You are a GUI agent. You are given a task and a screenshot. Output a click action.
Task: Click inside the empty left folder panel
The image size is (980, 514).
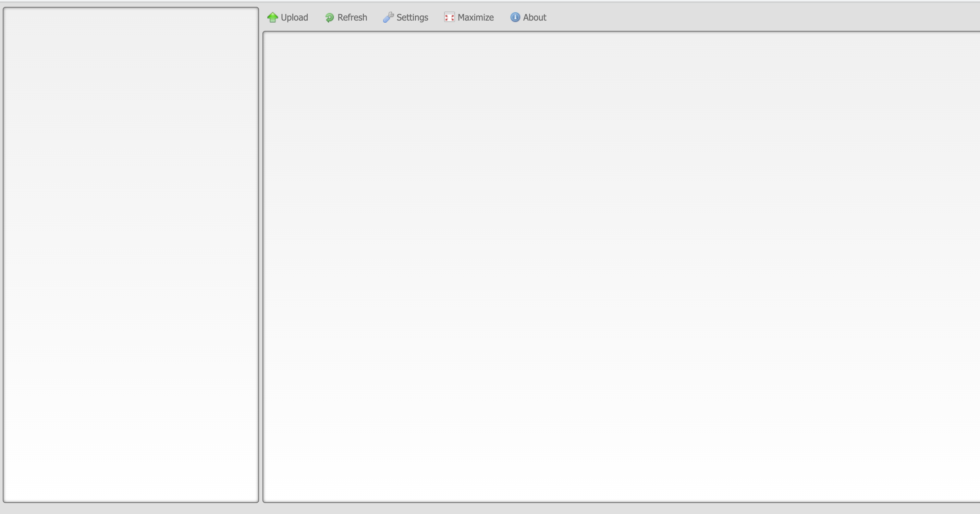click(131, 255)
